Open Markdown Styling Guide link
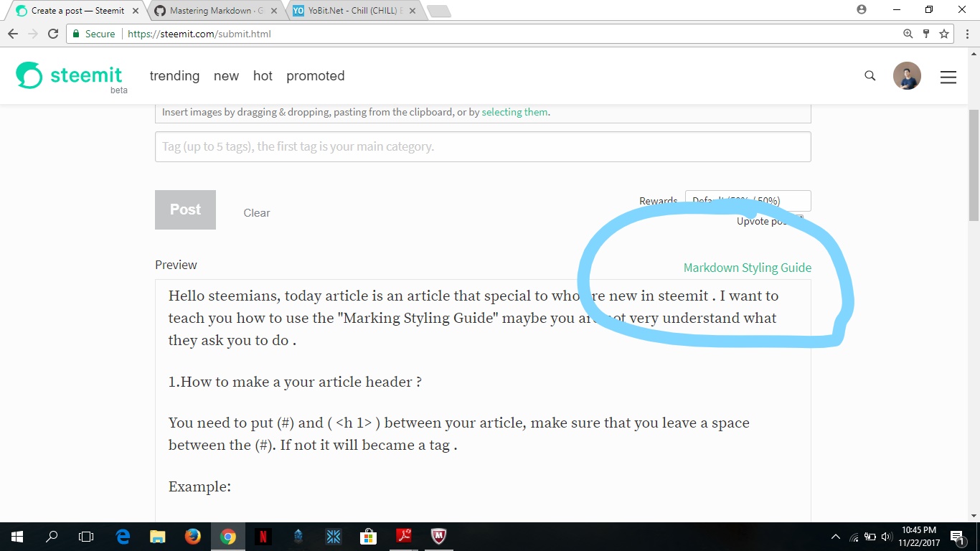 click(748, 268)
